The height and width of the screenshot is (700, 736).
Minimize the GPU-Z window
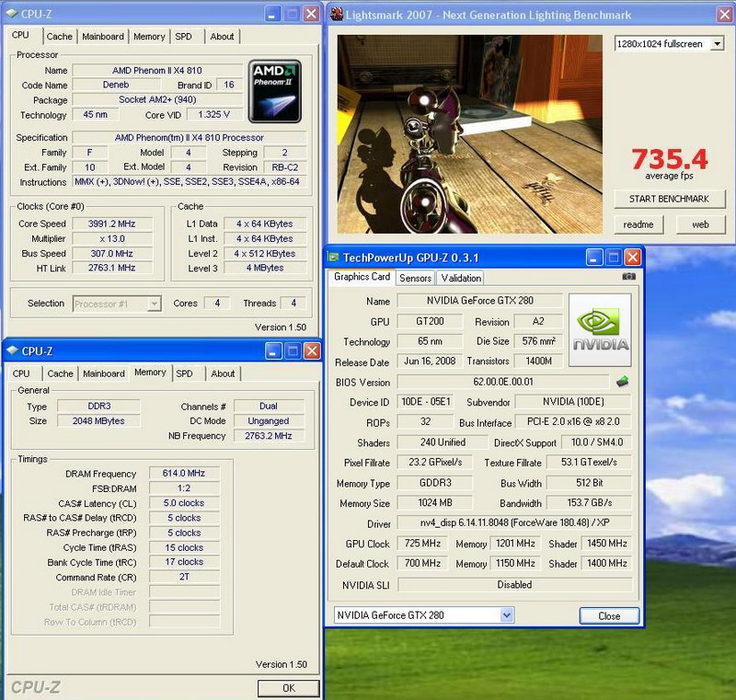point(593,258)
